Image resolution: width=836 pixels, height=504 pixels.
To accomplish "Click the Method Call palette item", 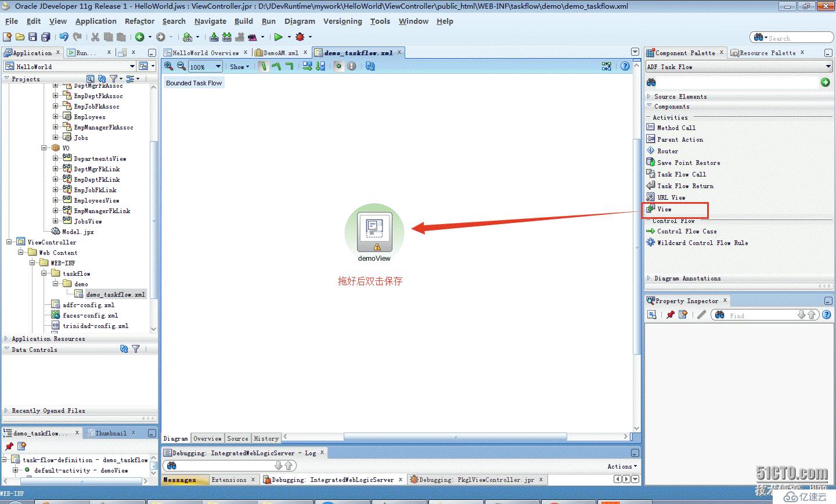I will pyautogui.click(x=676, y=128).
